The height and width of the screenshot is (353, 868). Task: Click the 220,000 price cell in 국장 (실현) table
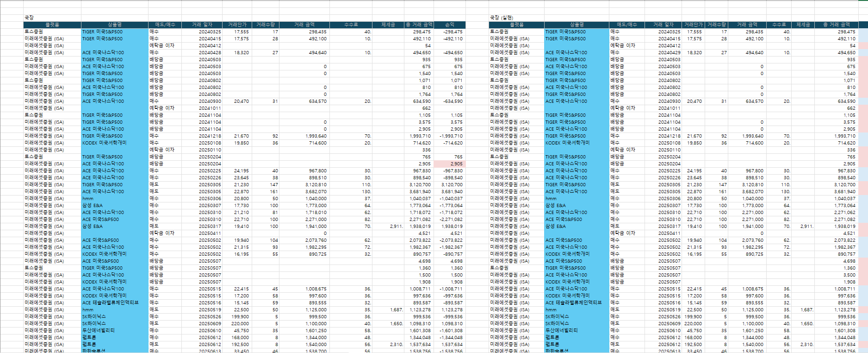click(693, 324)
